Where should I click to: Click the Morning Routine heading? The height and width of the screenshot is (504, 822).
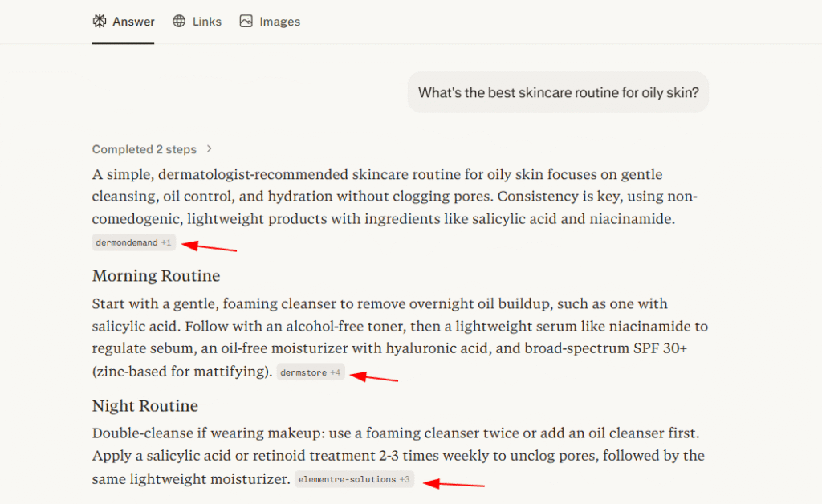156,276
